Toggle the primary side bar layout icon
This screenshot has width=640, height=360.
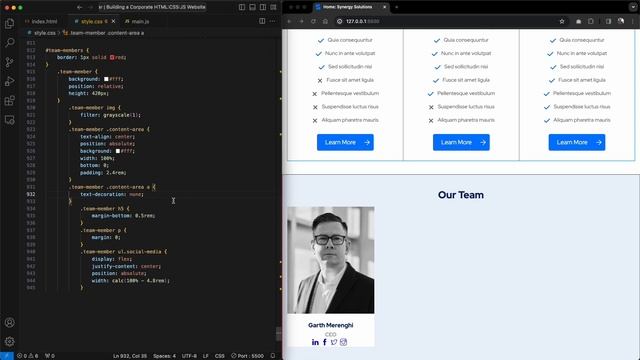coord(242,7)
